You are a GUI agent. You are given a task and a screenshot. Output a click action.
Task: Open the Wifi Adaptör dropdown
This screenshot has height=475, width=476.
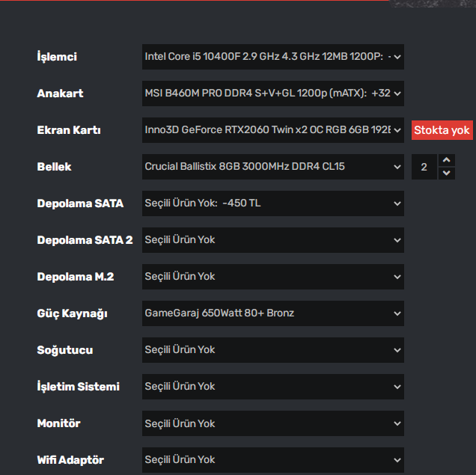[x=272, y=460]
